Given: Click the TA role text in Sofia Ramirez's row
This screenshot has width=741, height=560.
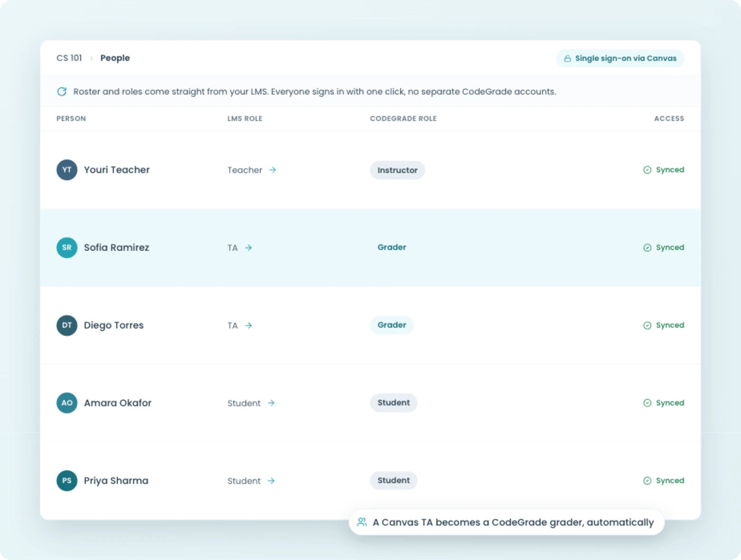Looking at the screenshot, I should 232,248.
